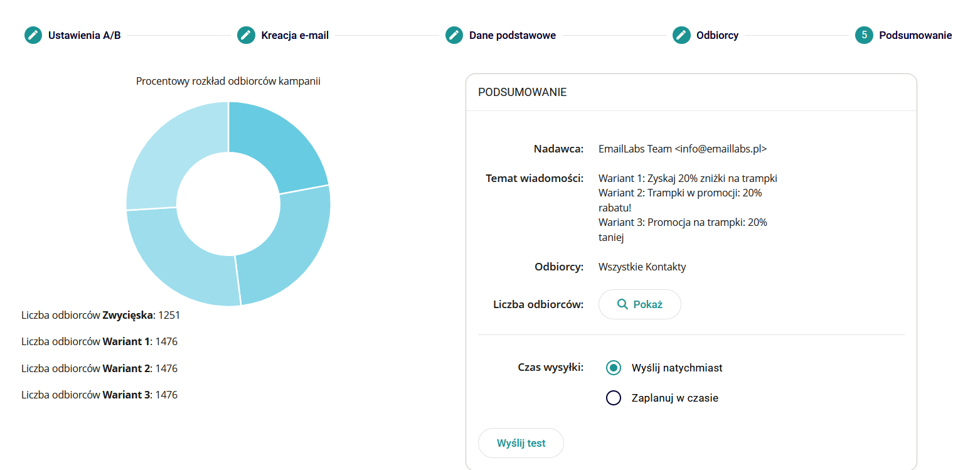Click the step 5 circle icon
Screen dimensions: 980x470
[x=864, y=35]
